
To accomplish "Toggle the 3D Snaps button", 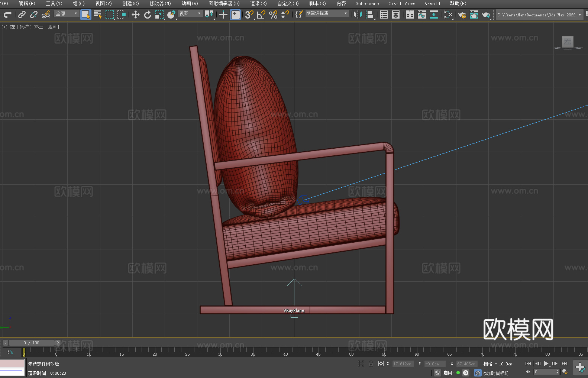I will click(x=249, y=14).
